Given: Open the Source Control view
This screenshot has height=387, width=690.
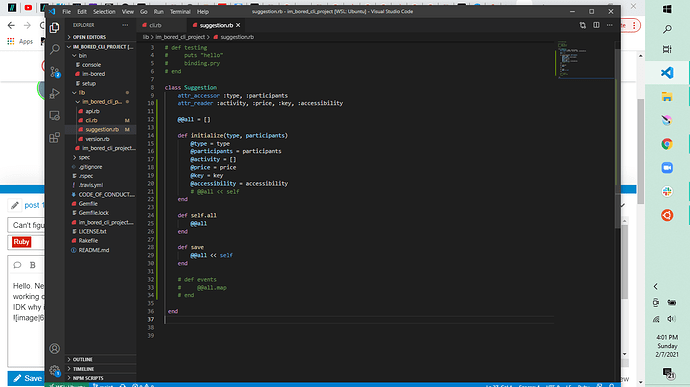Looking at the screenshot, I should [x=55, y=71].
